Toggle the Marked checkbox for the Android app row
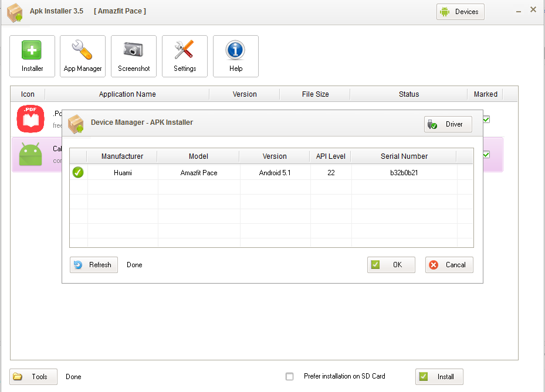545x392 pixels. pyautogui.click(x=486, y=155)
